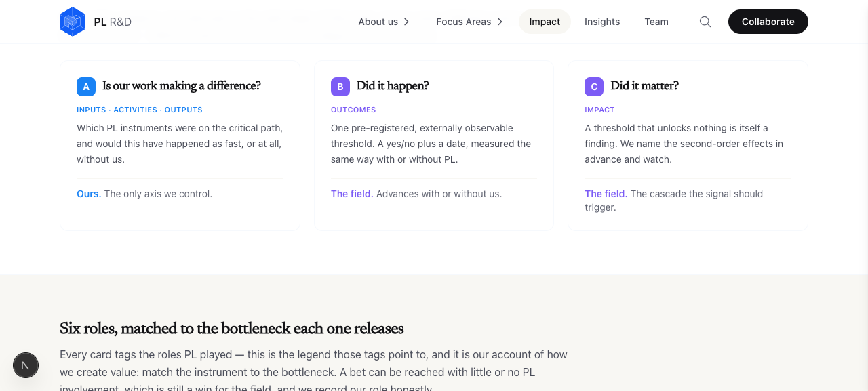Open the search magnifier icon
Image resolution: width=868 pixels, height=391 pixels.
705,22
